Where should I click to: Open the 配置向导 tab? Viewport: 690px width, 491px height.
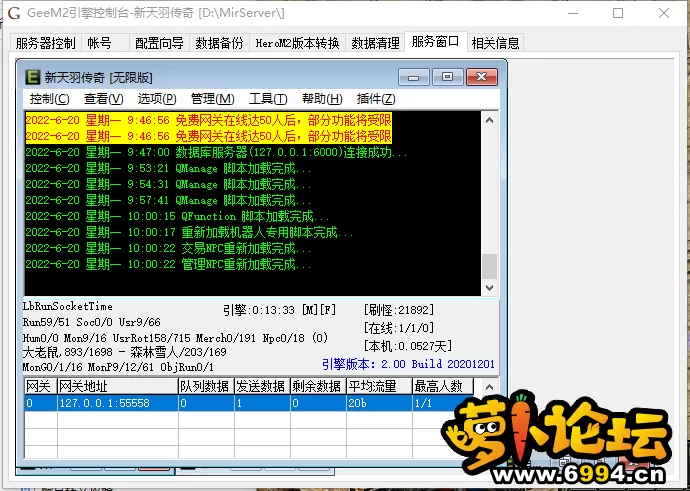tap(159, 43)
